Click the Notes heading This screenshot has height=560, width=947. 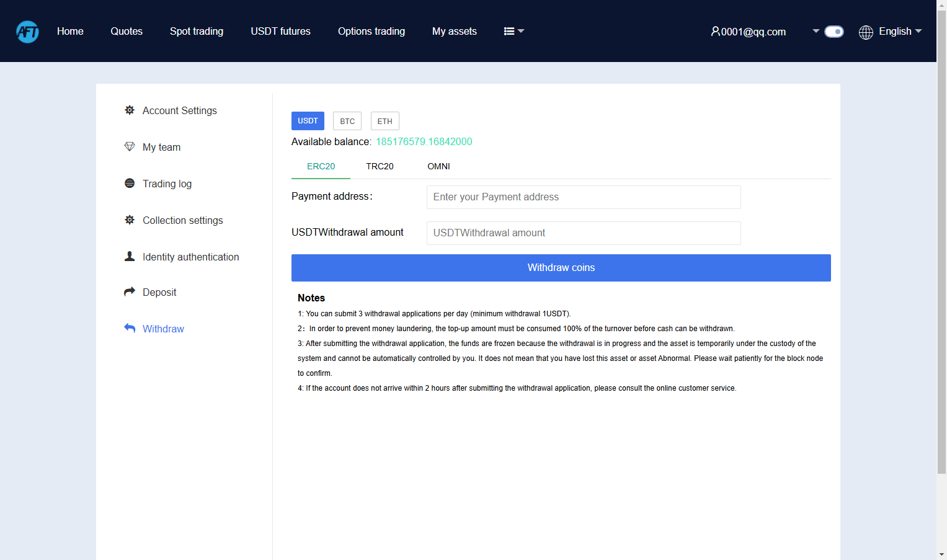click(311, 298)
